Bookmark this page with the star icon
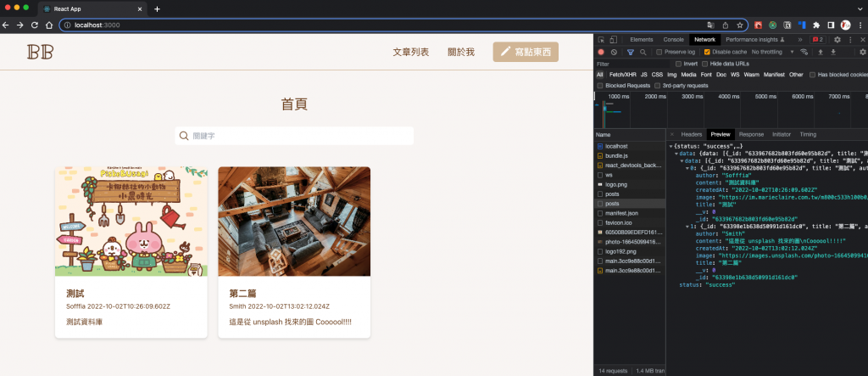This screenshot has height=376, width=868. [739, 25]
